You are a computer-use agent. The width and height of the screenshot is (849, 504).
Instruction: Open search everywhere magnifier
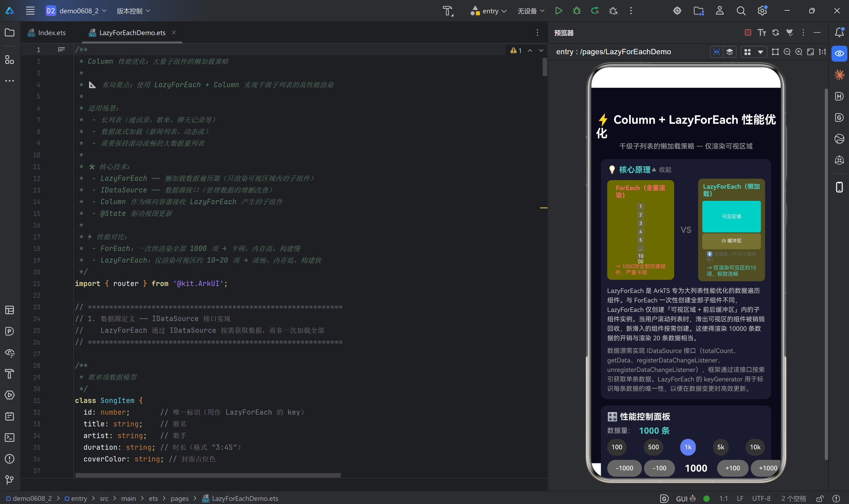point(741,11)
